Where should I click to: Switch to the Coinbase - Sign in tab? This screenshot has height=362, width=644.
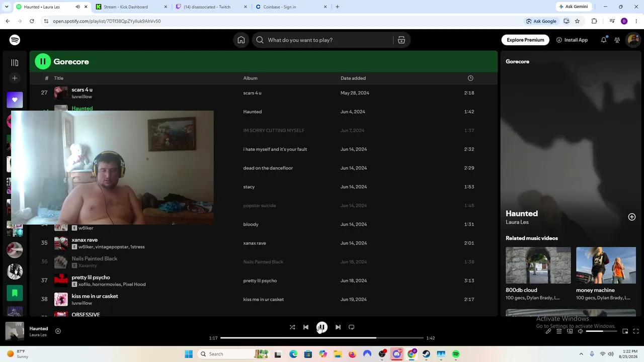click(291, 7)
